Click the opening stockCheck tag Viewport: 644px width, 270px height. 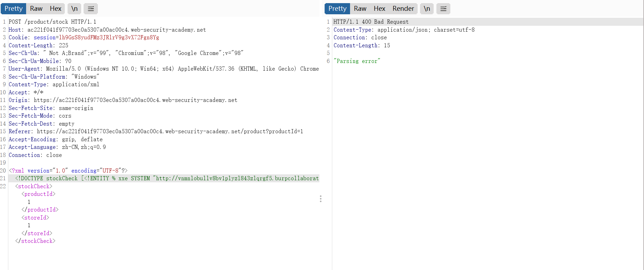[x=34, y=186]
